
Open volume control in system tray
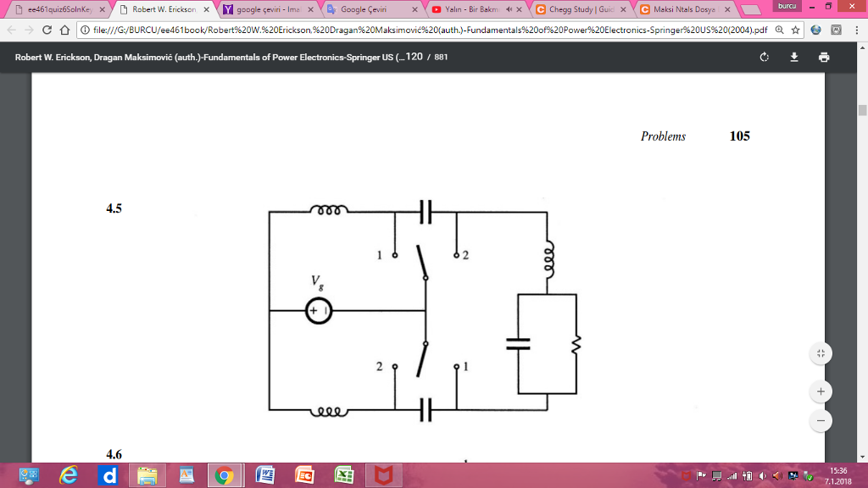tap(763, 476)
